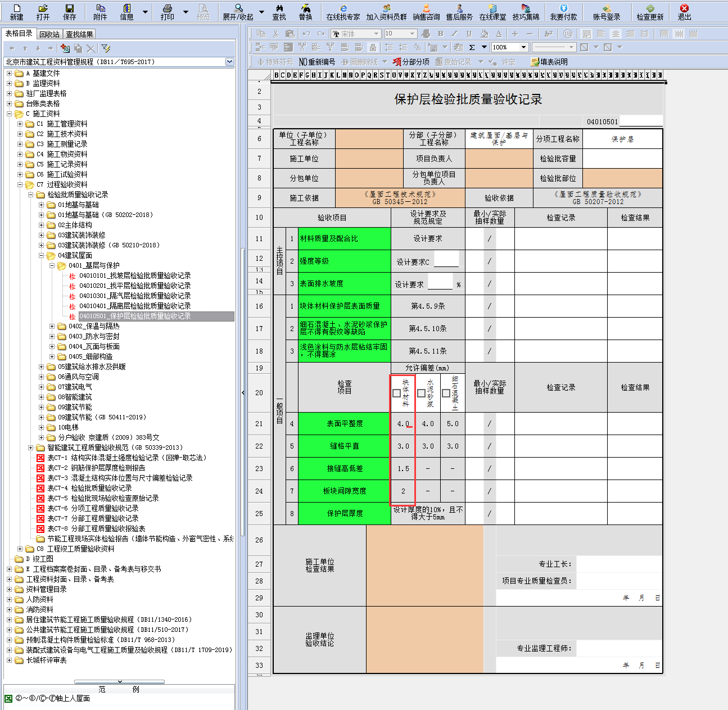Open the font size 10 dropdown
This screenshot has width=728, height=710.
tap(413, 34)
